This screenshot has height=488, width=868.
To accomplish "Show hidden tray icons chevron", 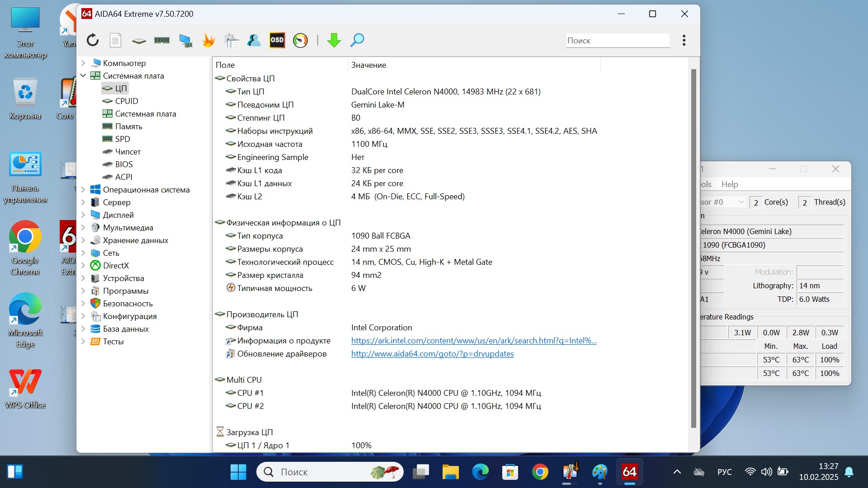I will click(677, 472).
